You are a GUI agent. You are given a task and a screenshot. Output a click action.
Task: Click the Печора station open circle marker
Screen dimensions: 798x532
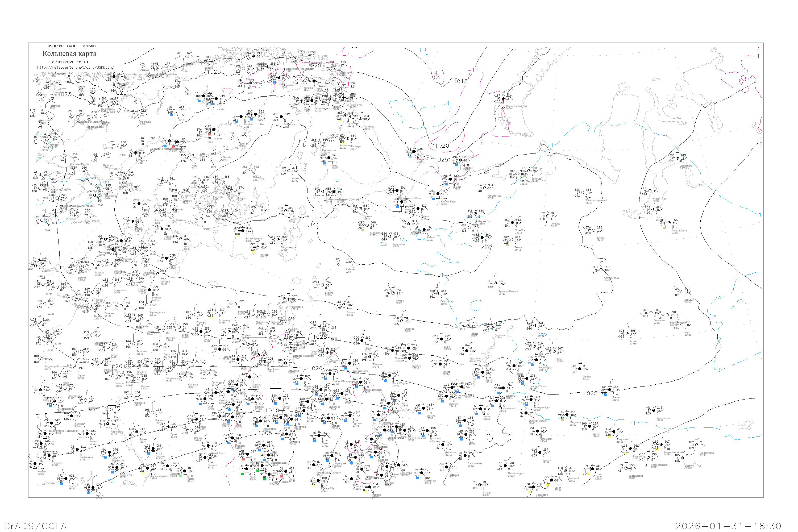(512, 240)
